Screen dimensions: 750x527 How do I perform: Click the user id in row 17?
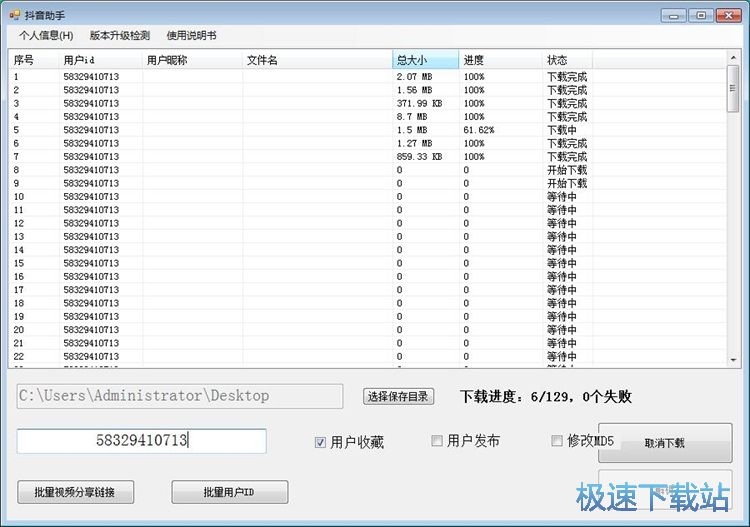(91, 290)
